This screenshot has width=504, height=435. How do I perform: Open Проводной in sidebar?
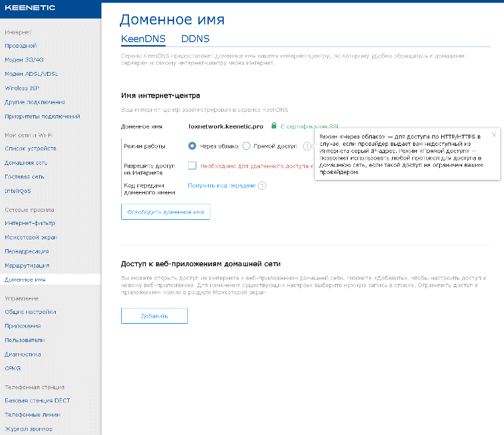coord(20,46)
